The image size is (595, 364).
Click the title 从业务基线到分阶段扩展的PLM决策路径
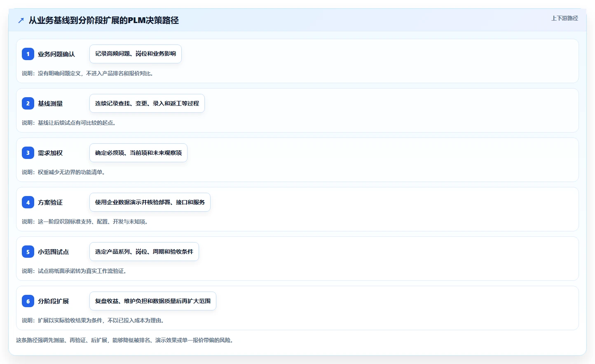click(104, 20)
